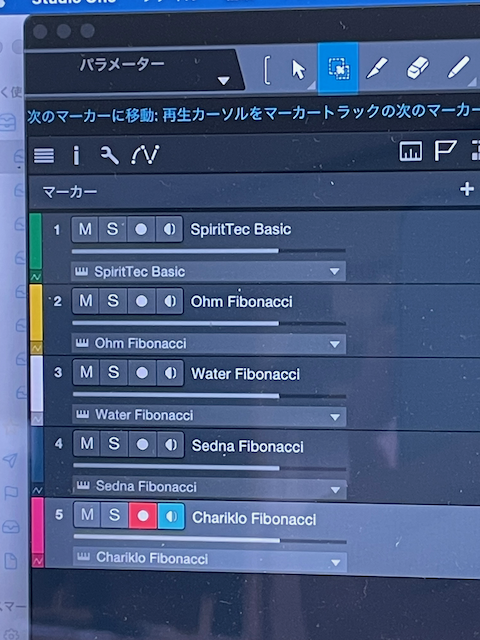Open track options wrench icon

(x=109, y=156)
